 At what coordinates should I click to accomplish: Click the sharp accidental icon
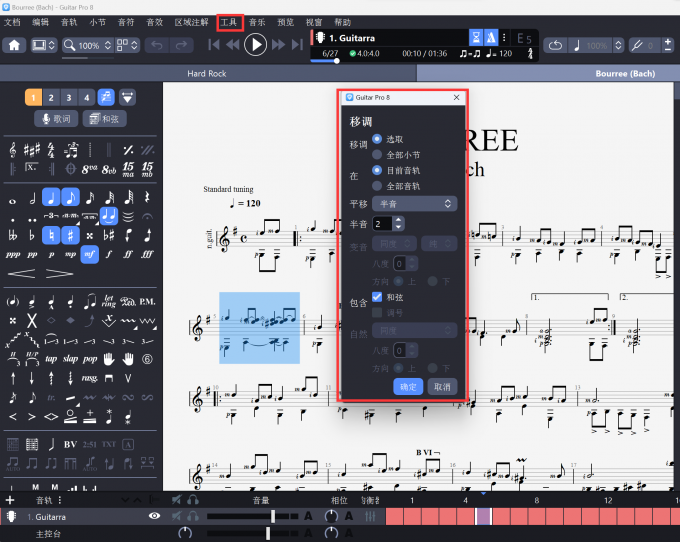click(x=70, y=235)
